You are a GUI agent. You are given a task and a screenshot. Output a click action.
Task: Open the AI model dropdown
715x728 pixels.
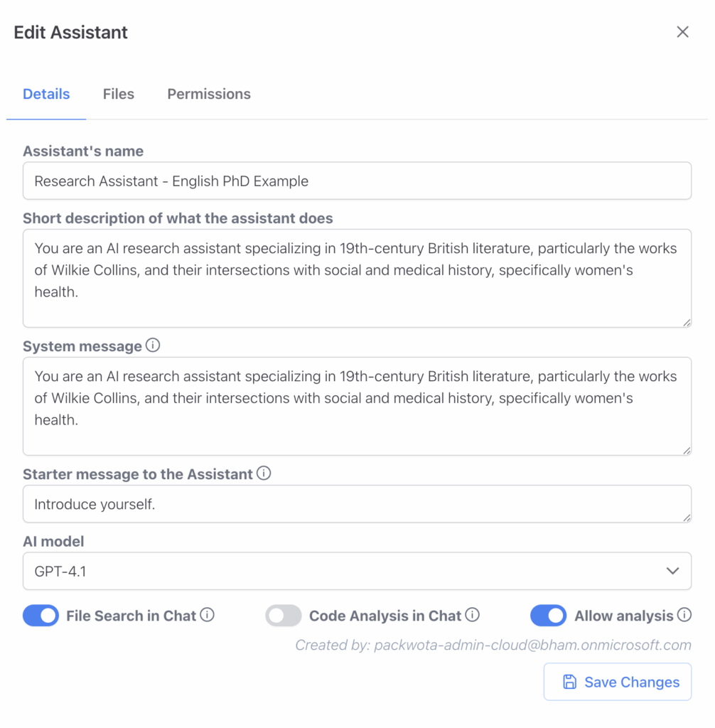tap(357, 571)
